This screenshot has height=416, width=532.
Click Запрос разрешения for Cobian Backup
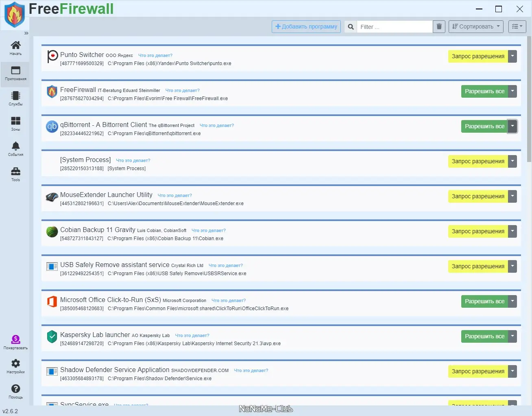coord(478,232)
